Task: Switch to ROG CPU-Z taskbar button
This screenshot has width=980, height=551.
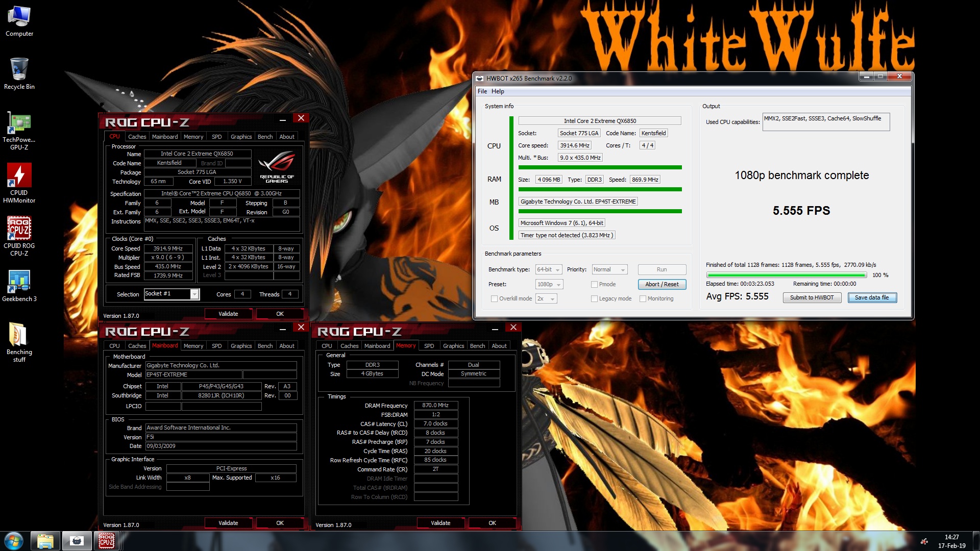Action: pyautogui.click(x=107, y=541)
